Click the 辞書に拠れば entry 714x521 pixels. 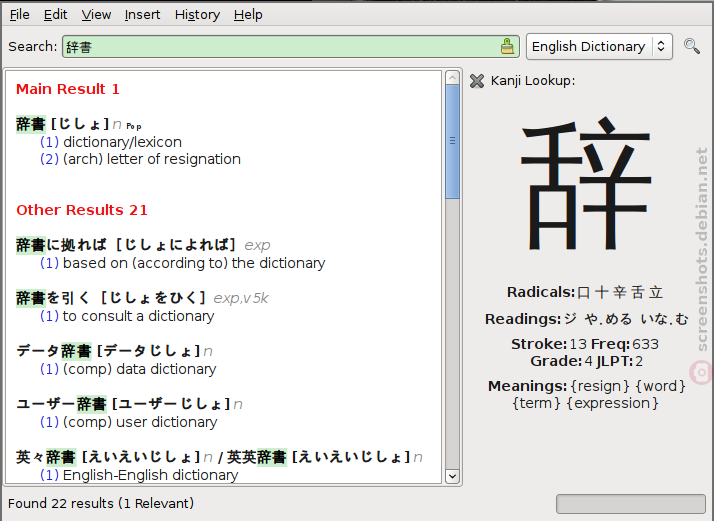(x=125, y=245)
